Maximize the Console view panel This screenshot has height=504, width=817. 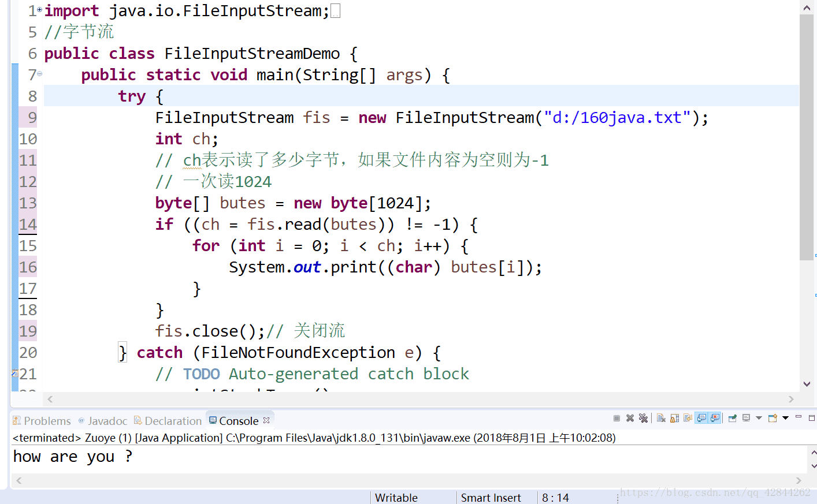coord(812,418)
